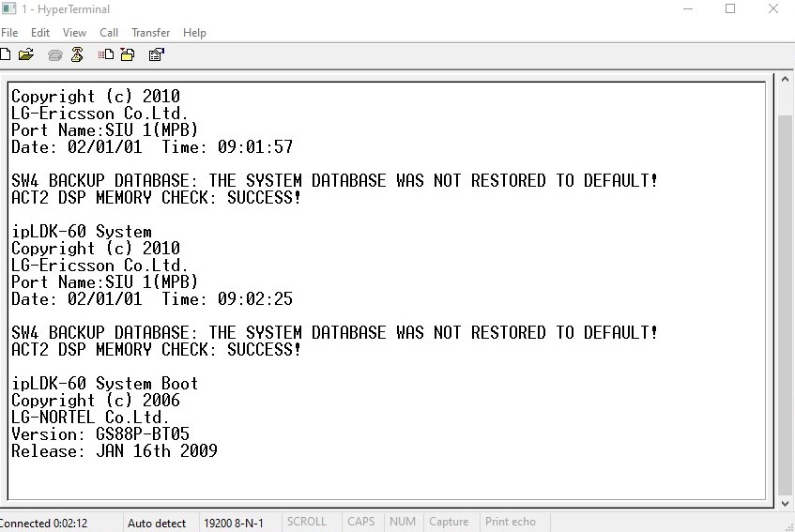Click the HyperTerminal title bar app icon
The image size is (795, 532).
coord(8,8)
